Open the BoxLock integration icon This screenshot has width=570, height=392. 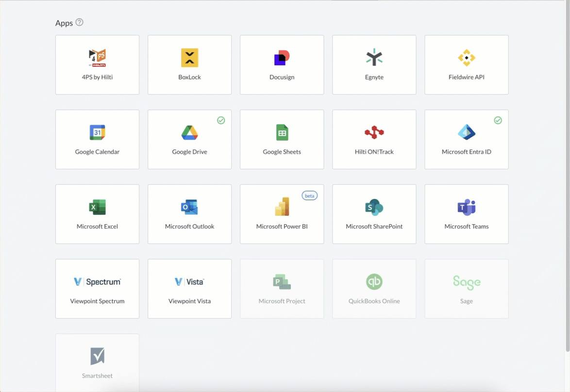coord(189,58)
